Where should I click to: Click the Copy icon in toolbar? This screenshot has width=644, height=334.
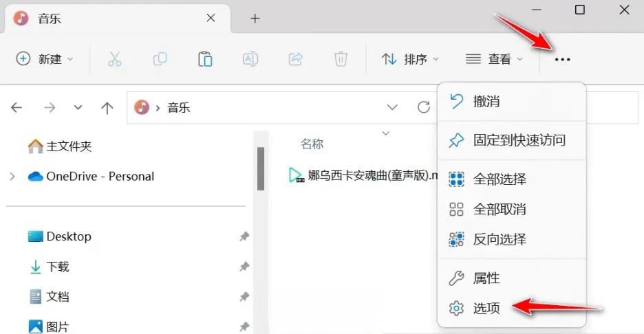[x=160, y=59]
